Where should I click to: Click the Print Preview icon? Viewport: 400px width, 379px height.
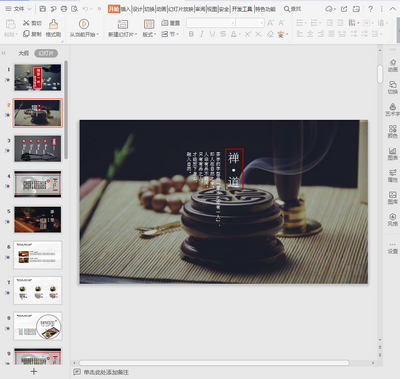(x=75, y=9)
